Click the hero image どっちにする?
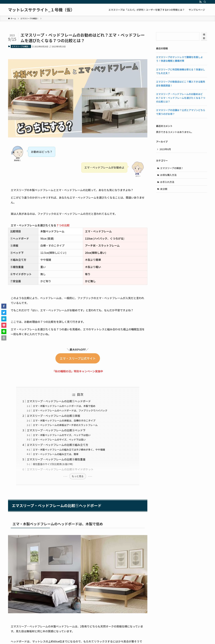Screen dimensions: 215x644 point(78,98)
